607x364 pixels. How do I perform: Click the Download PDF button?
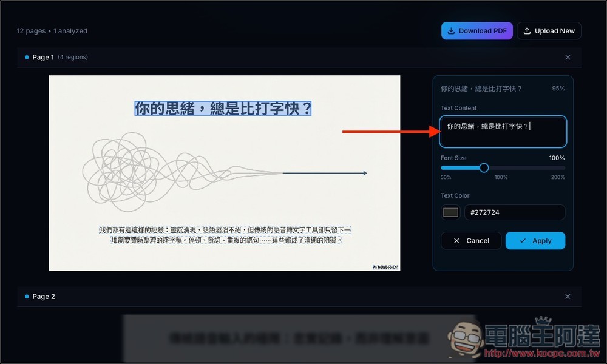click(477, 30)
